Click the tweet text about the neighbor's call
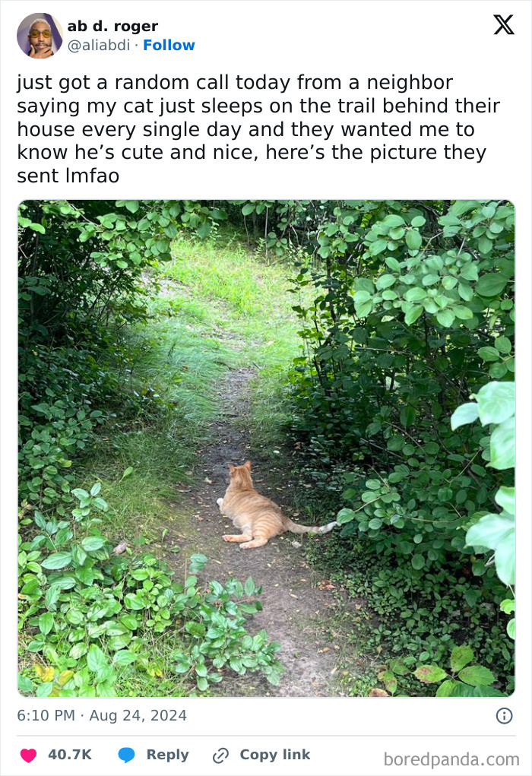This screenshot has width=532, height=776. point(258,129)
